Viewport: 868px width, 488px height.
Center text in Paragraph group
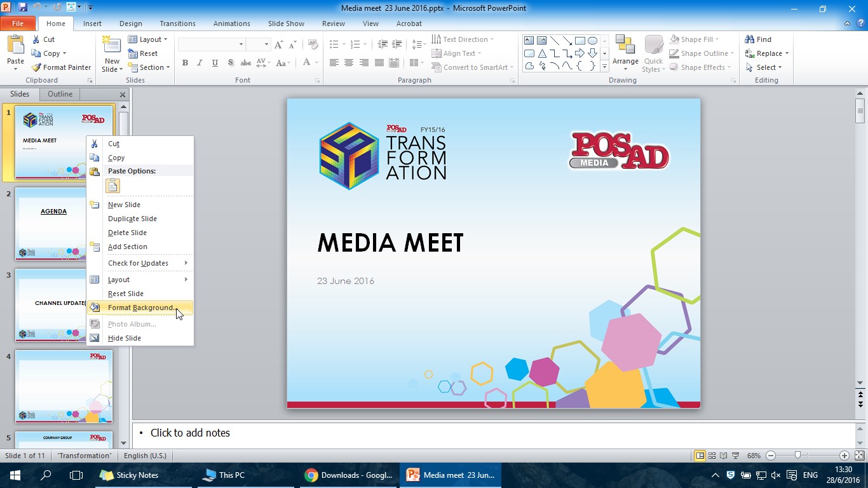349,63
